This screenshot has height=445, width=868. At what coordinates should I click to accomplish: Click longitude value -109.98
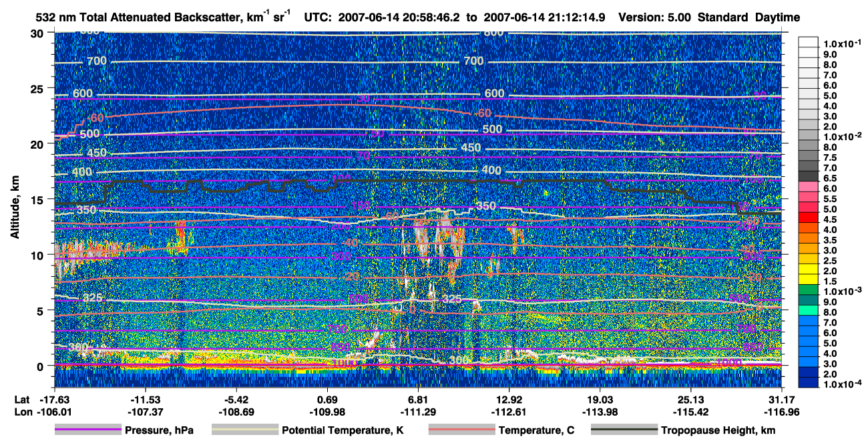point(328,412)
